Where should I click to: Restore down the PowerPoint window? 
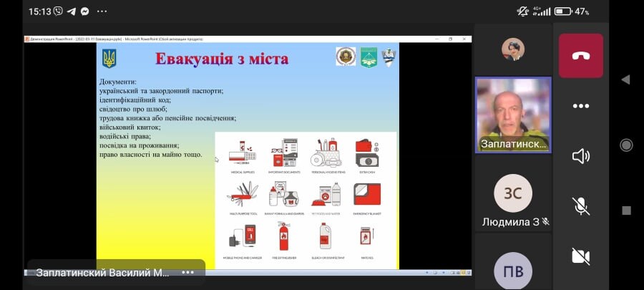(x=451, y=39)
